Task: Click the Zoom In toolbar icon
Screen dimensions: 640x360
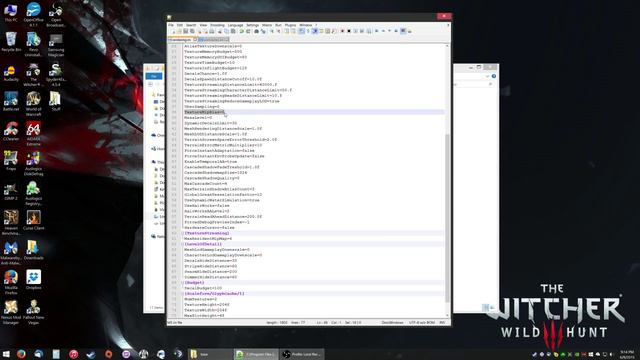Action: pos(272,31)
